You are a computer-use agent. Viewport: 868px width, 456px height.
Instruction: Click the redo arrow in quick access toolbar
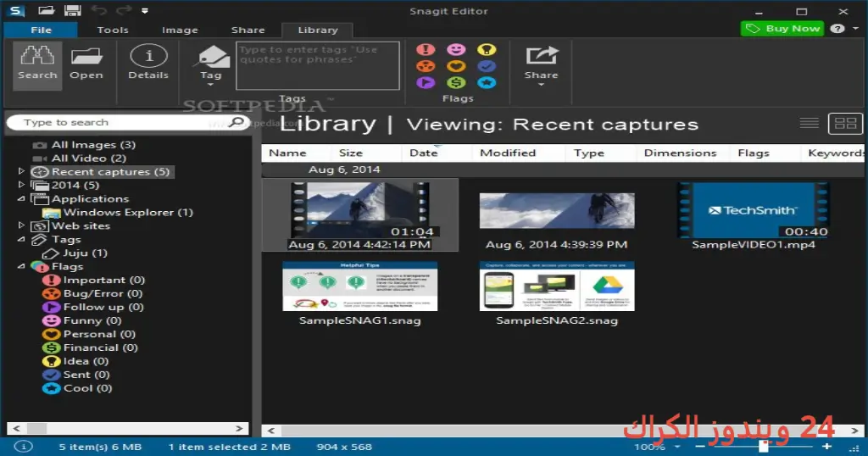tap(124, 10)
